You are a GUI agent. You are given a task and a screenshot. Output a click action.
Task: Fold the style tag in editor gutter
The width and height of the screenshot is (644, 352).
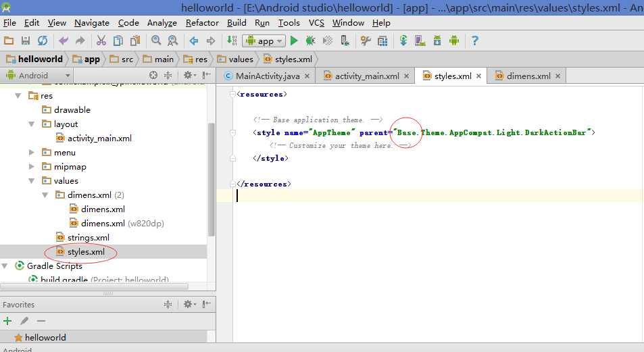click(233, 132)
